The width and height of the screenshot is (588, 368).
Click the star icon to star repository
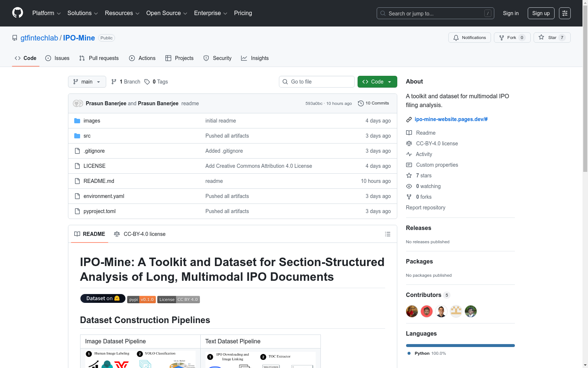pos(541,37)
